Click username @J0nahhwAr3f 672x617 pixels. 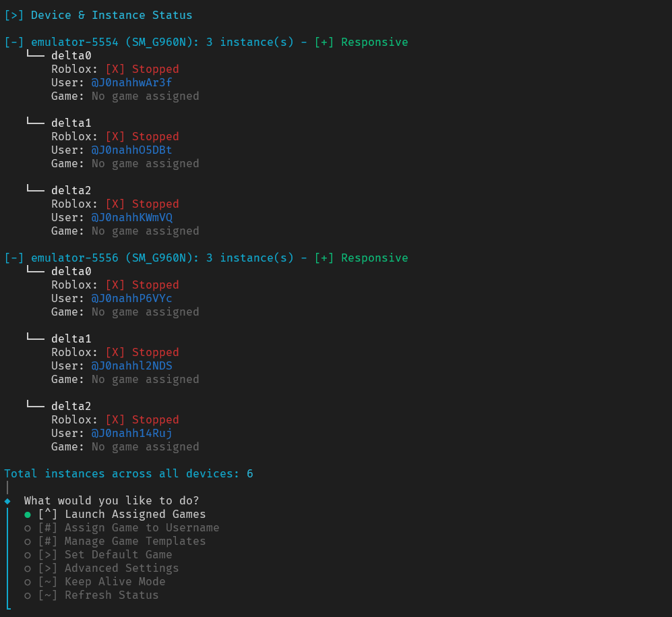(131, 83)
